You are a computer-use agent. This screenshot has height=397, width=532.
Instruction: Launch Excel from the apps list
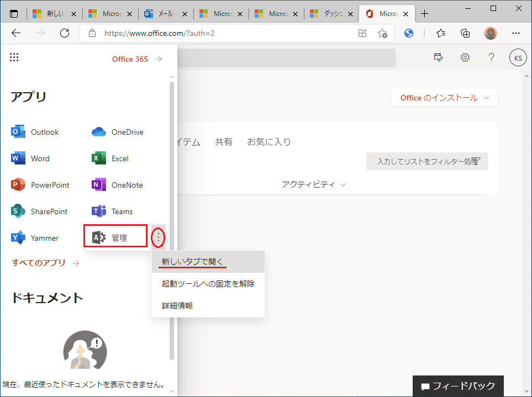[110, 158]
